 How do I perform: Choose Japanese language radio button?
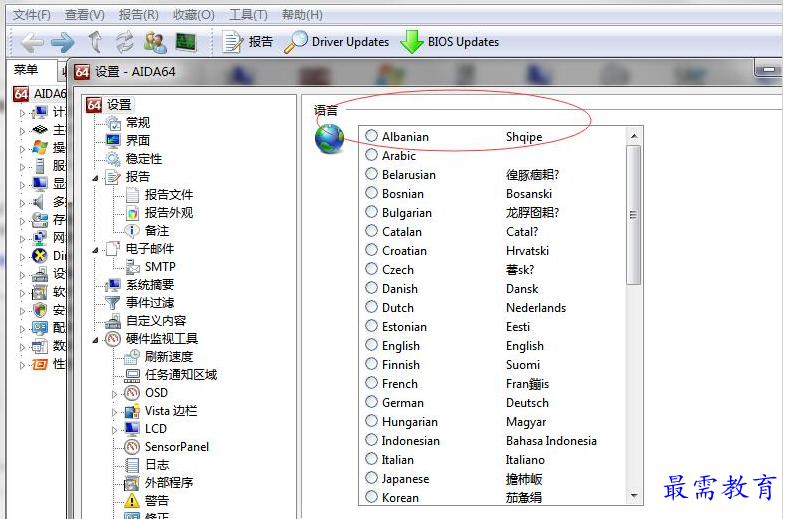371,478
